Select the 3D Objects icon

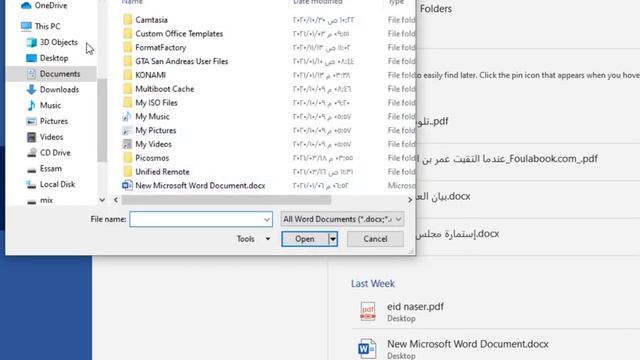point(31,42)
